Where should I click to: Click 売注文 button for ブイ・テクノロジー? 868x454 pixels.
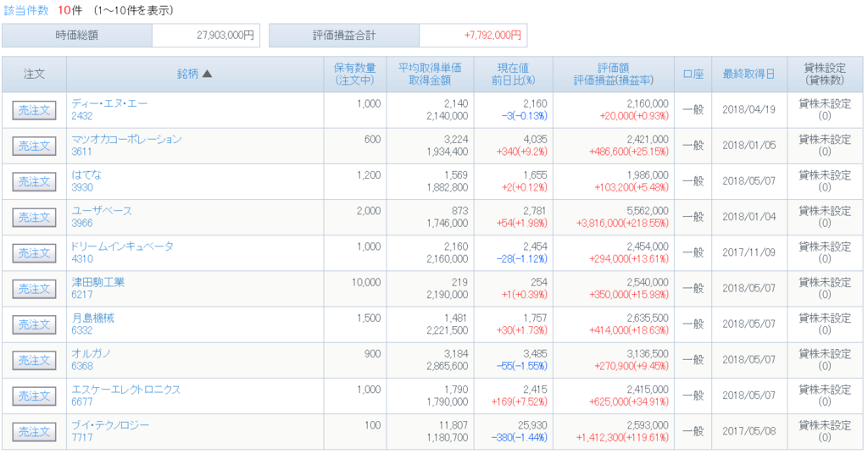pos(34,432)
